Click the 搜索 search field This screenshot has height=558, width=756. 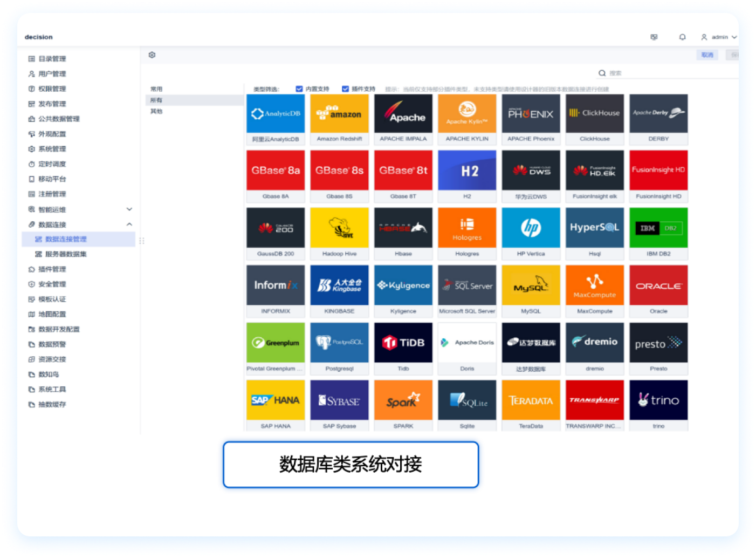669,73
